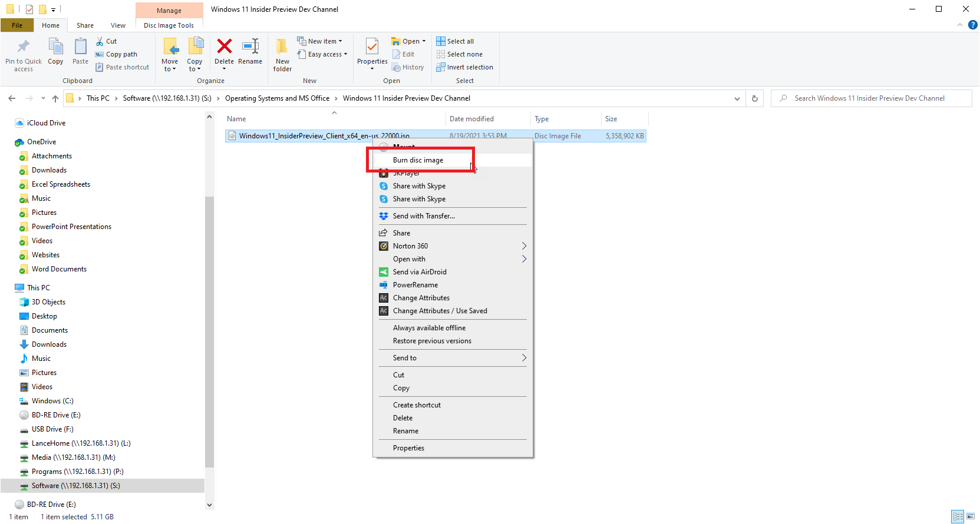Viewport: 980px width, 524px height.
Task: Switch to the Share ribbon tab
Action: click(85, 25)
